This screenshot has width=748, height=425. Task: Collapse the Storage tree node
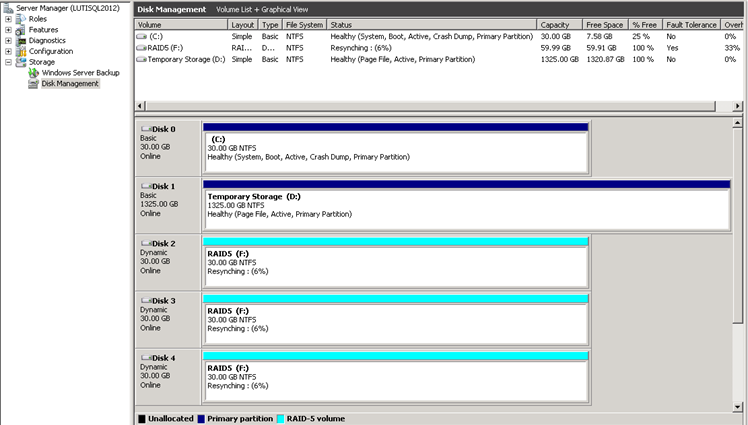pos(8,62)
